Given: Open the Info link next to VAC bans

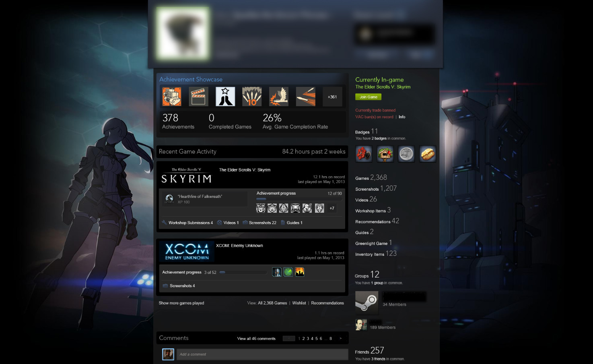Looking at the screenshot, I should point(402,117).
